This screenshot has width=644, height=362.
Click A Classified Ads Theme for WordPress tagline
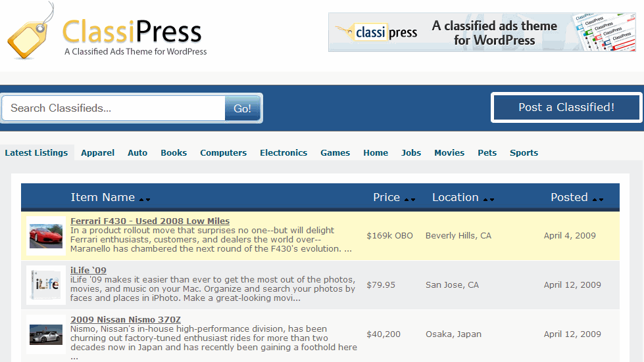136,52
